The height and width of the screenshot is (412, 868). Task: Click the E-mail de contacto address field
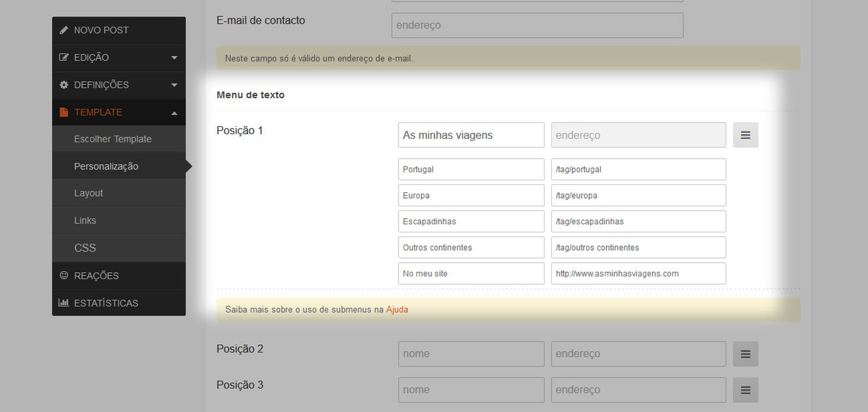point(537,25)
